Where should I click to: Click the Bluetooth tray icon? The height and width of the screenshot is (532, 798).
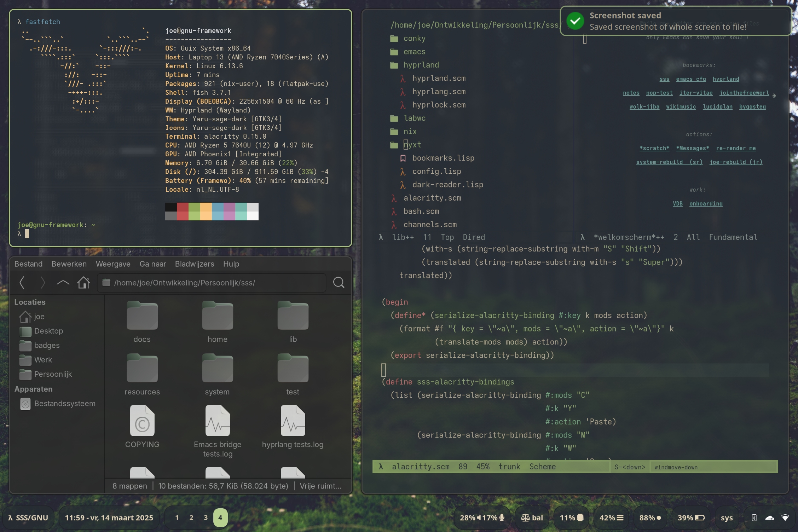tap(754, 518)
